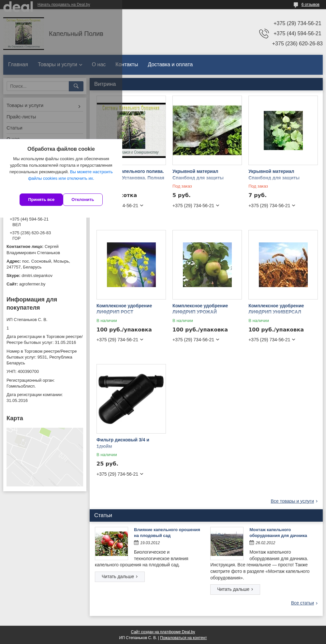
Task: Click the reviews speech bubble icon
Action: [296, 5]
